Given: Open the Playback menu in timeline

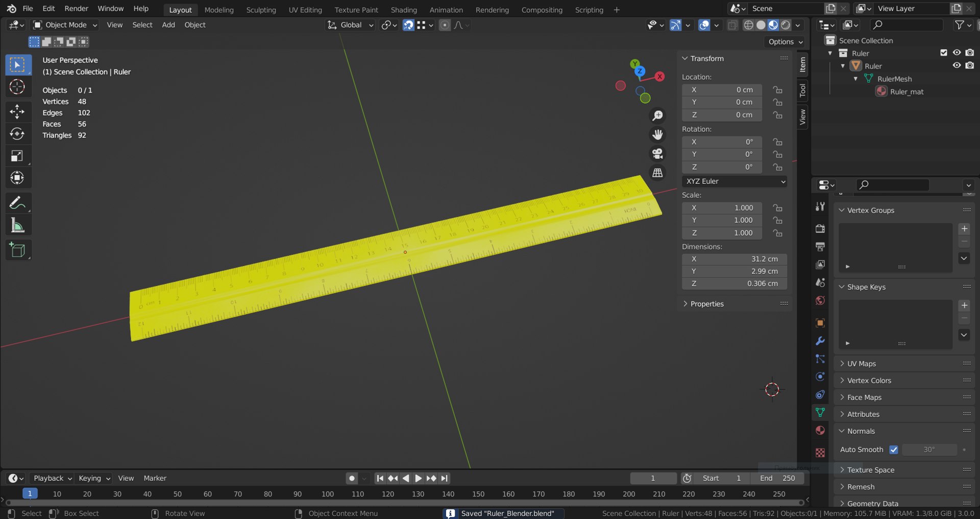Looking at the screenshot, I should 53,478.
